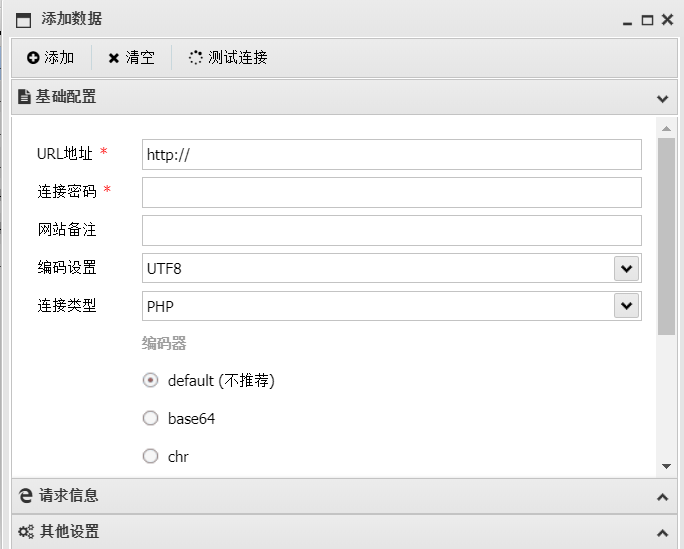Open the 编码设置 UTF8 dropdown

point(626,269)
